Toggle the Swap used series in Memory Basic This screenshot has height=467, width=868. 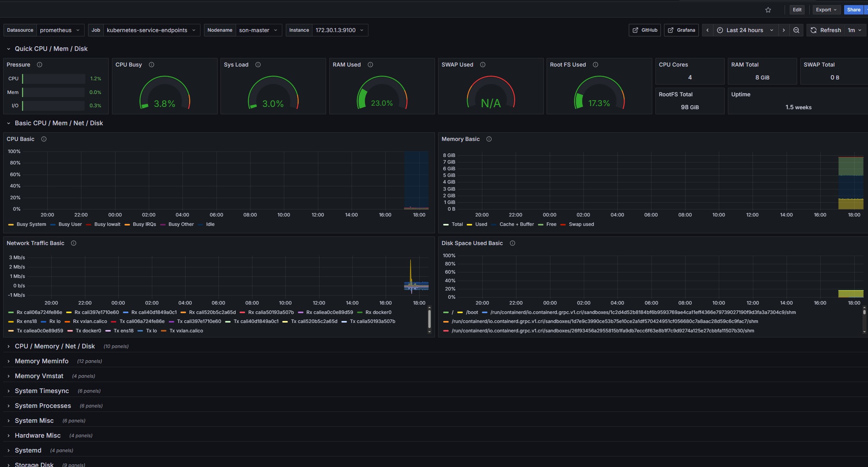(581, 224)
